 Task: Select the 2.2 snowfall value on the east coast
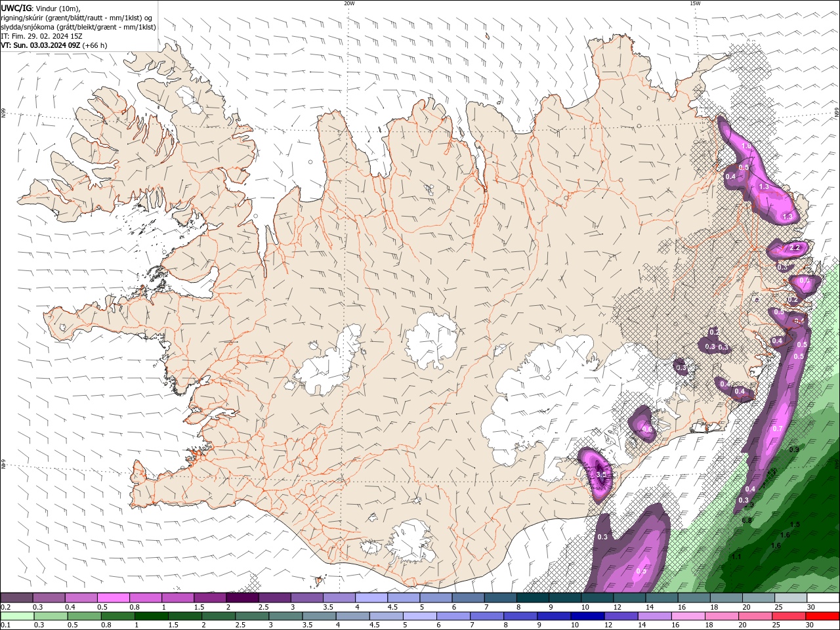click(x=795, y=247)
